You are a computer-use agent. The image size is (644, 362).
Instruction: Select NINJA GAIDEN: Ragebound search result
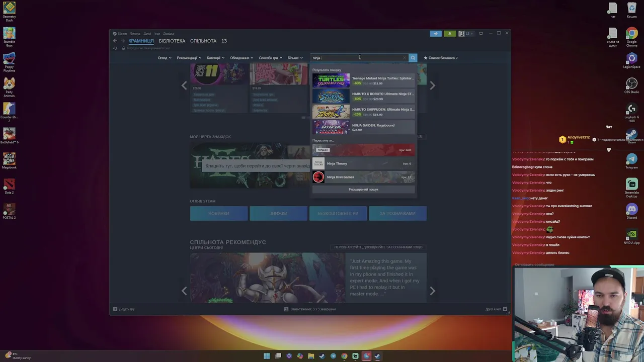(x=364, y=127)
